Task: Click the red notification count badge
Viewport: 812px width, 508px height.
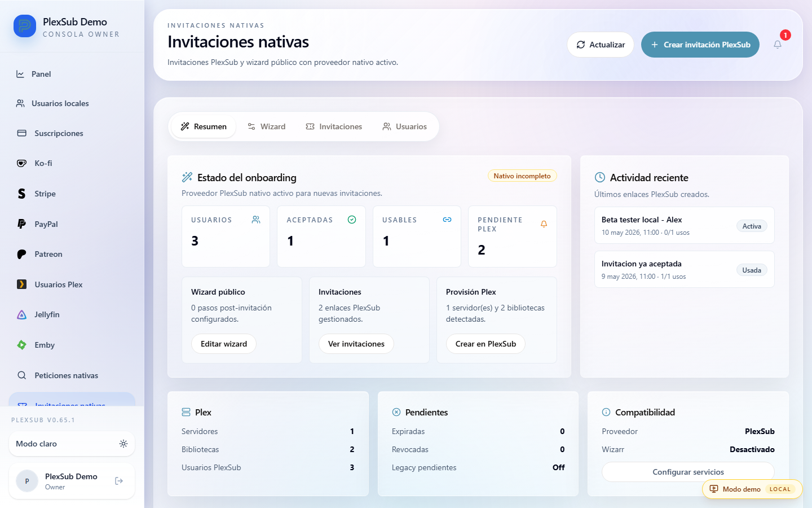Action: [785, 35]
